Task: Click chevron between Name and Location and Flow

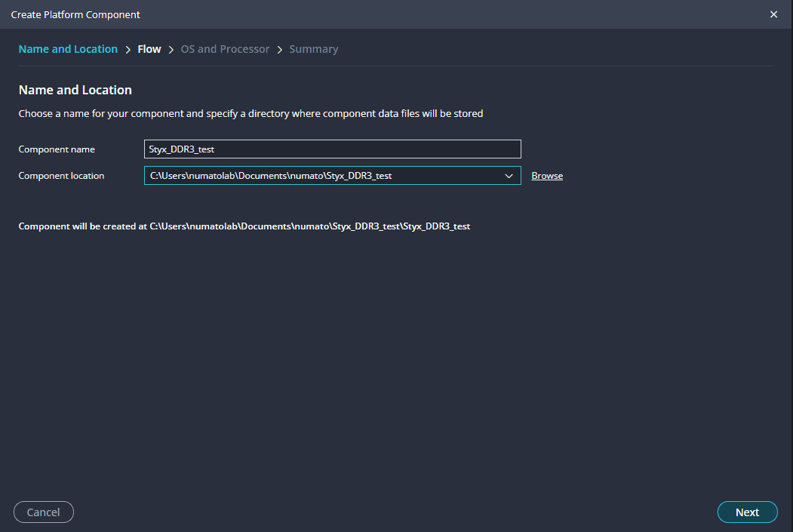Action: [128, 49]
